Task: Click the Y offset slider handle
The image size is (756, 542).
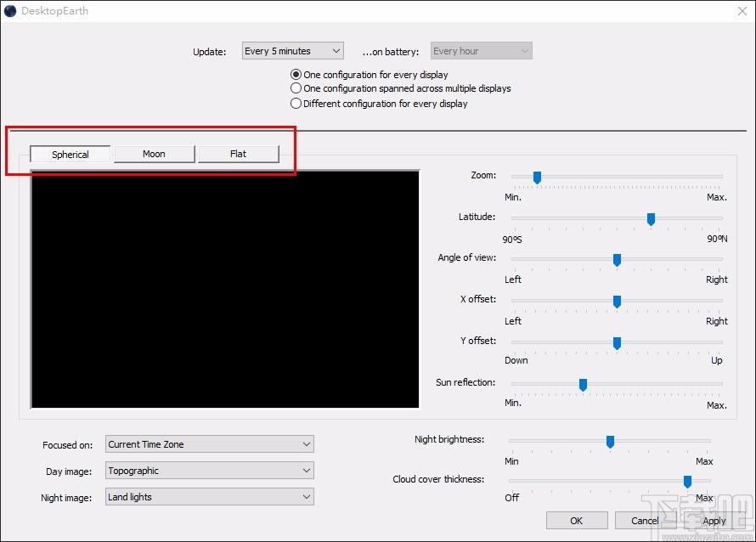Action: (x=617, y=343)
